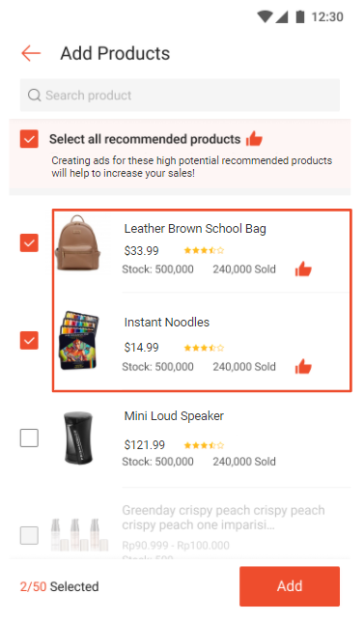The image size is (364, 622).
Task: Check the Mini Loud Speaker checkbox
Action: coord(29,438)
